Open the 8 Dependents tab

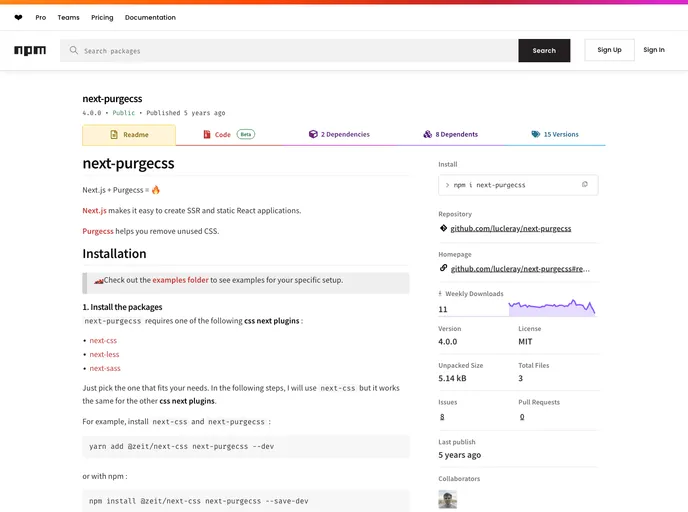click(x=451, y=134)
